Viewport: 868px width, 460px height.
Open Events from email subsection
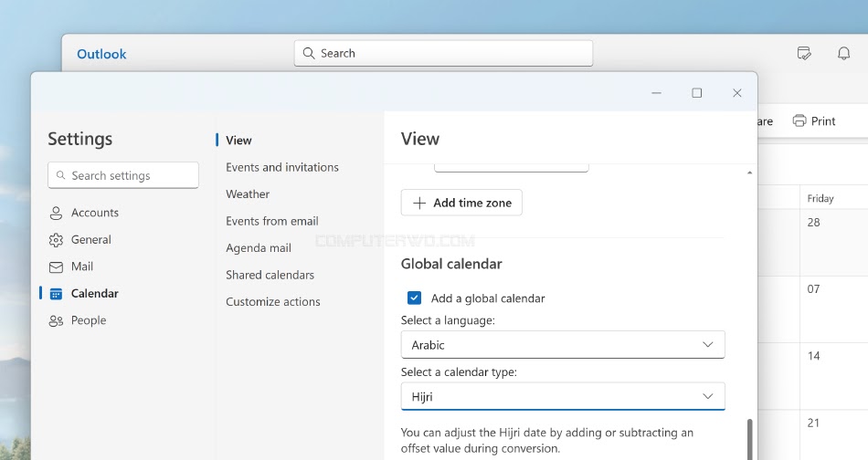click(x=271, y=221)
